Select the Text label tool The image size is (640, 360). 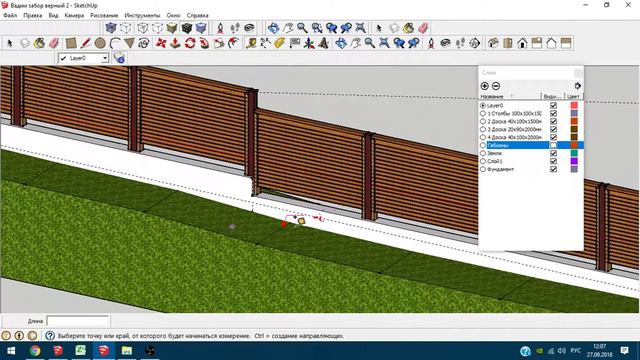pyautogui.click(x=295, y=43)
